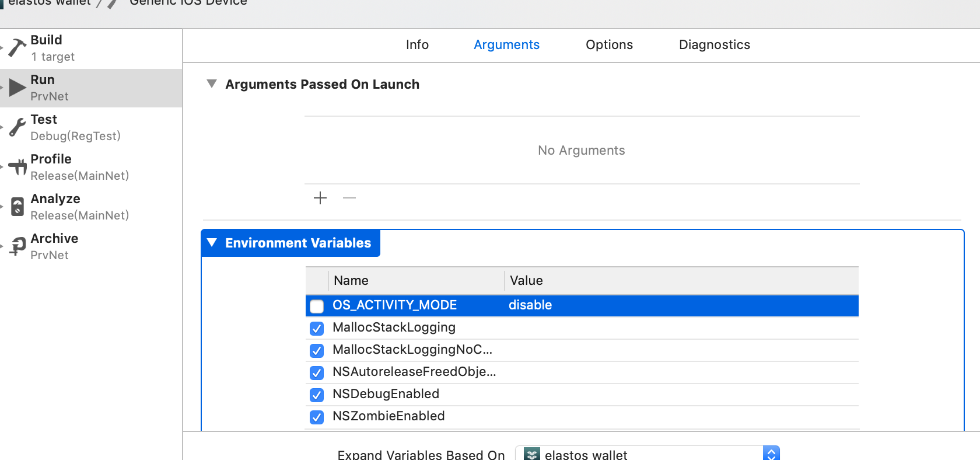Select the NSDebugEnabled variable name
980x460 pixels.
pyautogui.click(x=386, y=394)
